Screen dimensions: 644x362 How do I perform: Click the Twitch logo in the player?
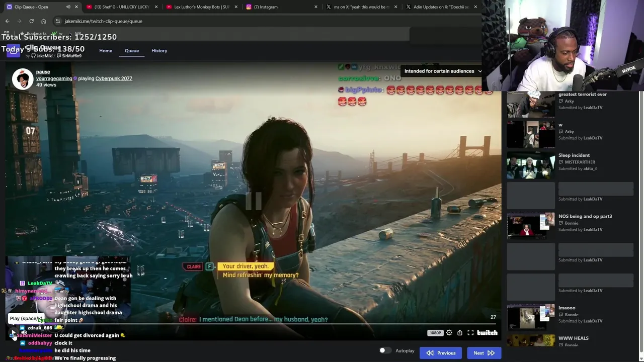(x=487, y=332)
